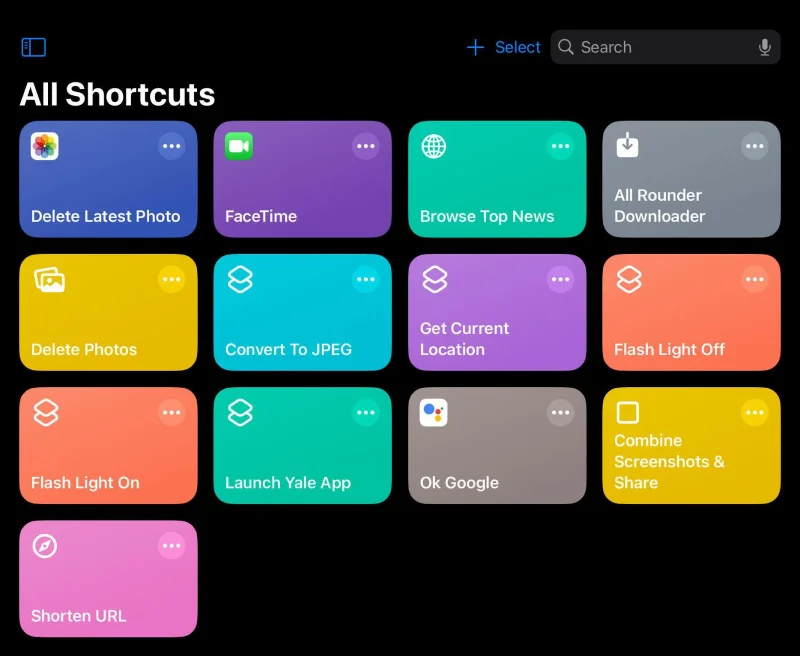The height and width of the screenshot is (656, 800).
Task: Run the Ok Google shortcut by its name
Action: (x=459, y=483)
